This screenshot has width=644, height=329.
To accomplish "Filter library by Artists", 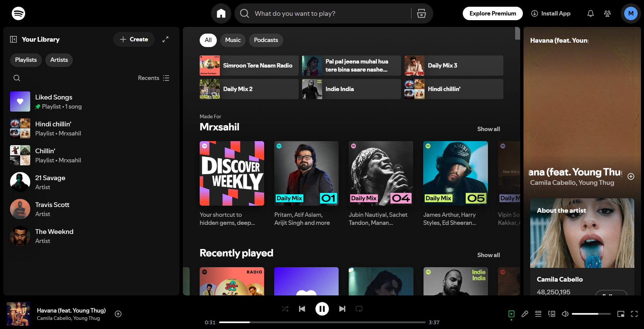I will click(x=59, y=60).
